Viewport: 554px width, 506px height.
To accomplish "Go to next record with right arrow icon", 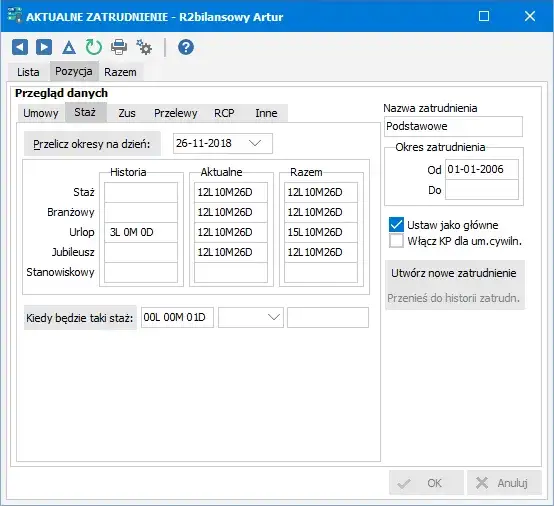I will point(44,47).
